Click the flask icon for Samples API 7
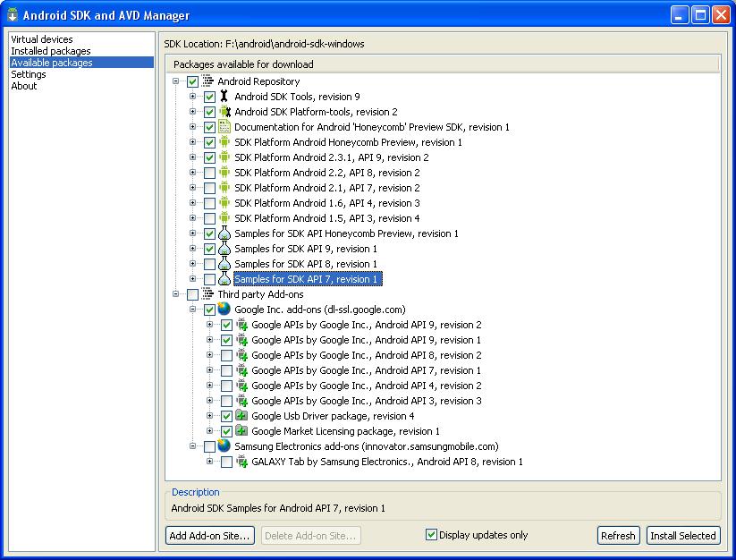This screenshot has width=736, height=560. click(224, 279)
